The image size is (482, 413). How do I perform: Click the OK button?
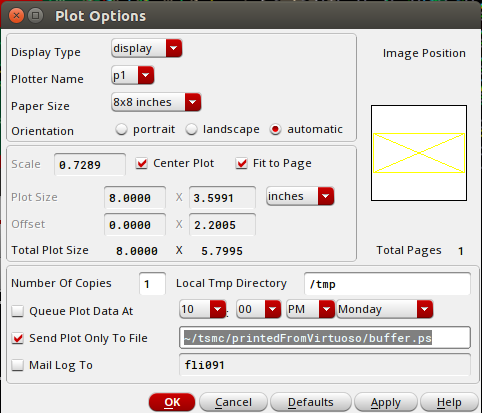pos(172,402)
